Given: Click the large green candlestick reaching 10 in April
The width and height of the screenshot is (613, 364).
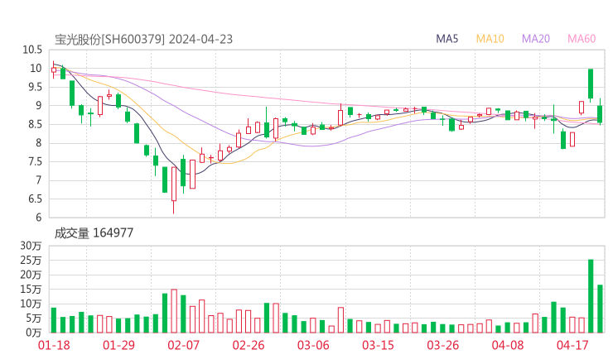Looking at the screenshot, I should point(591,84).
